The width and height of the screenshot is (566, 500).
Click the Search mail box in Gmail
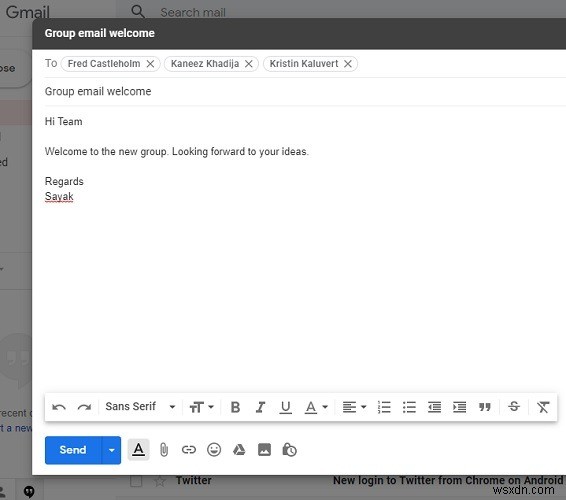193,12
